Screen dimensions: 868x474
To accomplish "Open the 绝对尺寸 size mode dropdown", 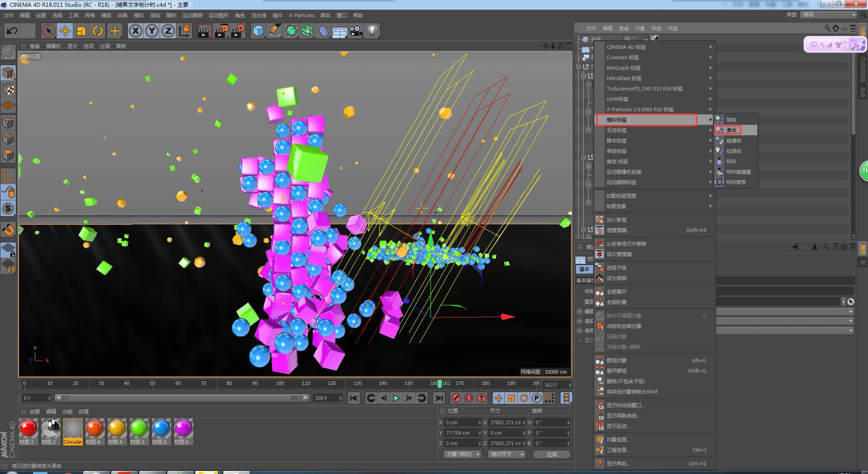I will [506, 454].
